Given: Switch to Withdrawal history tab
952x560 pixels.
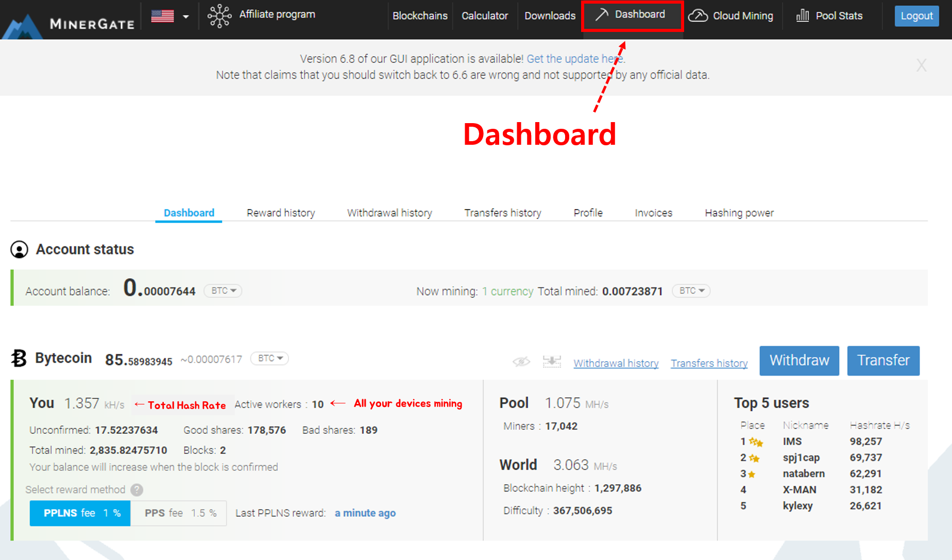Looking at the screenshot, I should tap(389, 213).
